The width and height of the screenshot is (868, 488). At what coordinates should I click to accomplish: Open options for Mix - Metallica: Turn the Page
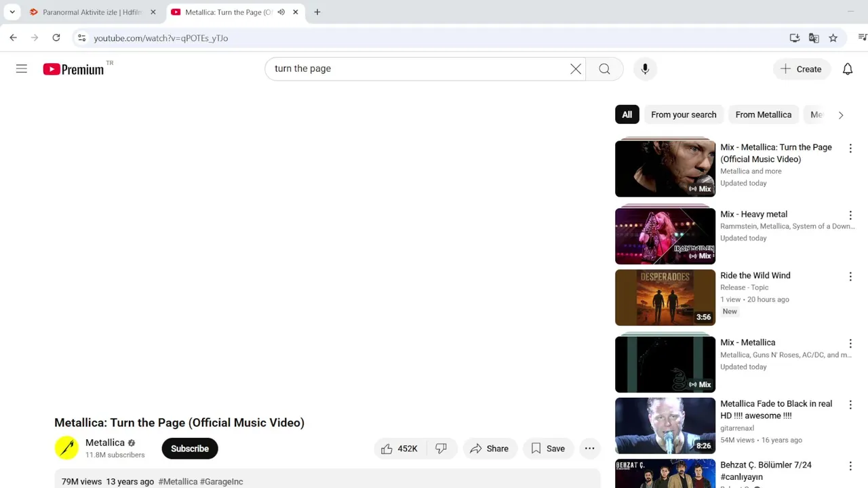coord(850,148)
